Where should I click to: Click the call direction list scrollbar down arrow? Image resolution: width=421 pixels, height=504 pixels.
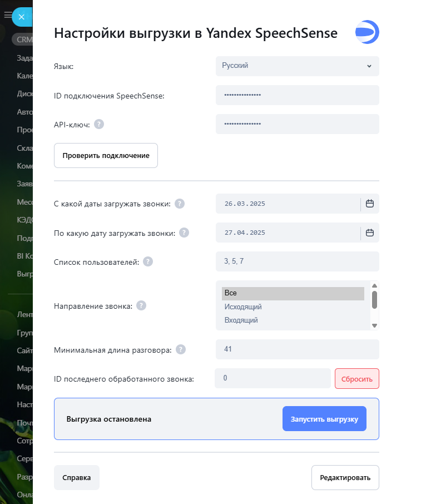[374, 325]
